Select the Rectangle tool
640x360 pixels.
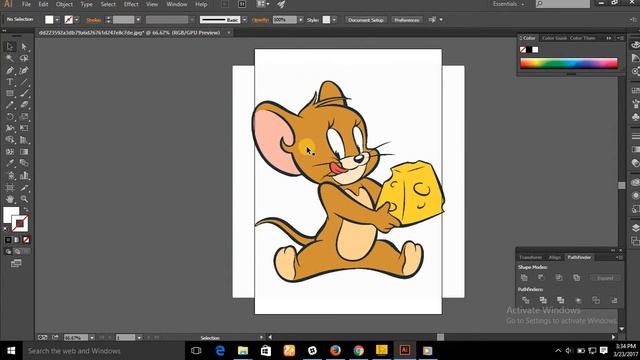click(x=10, y=93)
